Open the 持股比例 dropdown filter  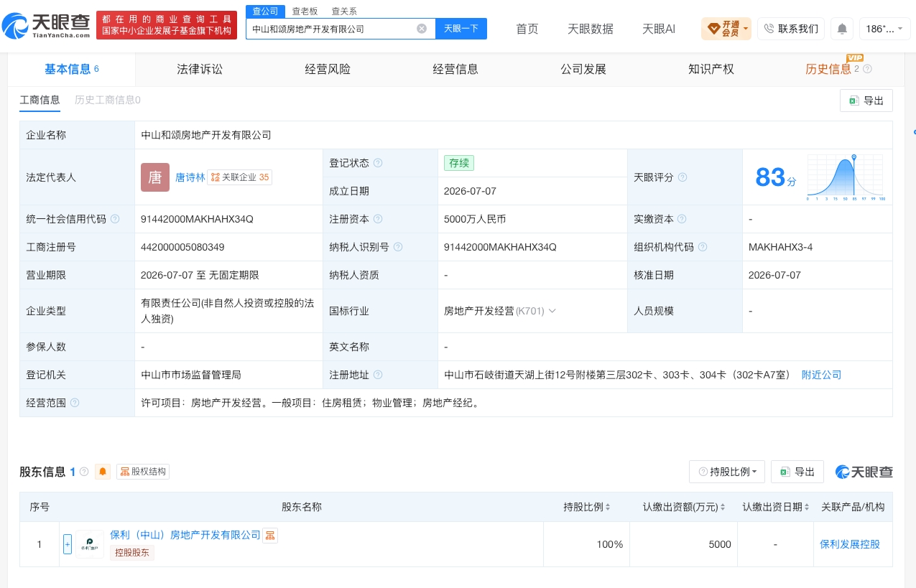[x=727, y=472]
